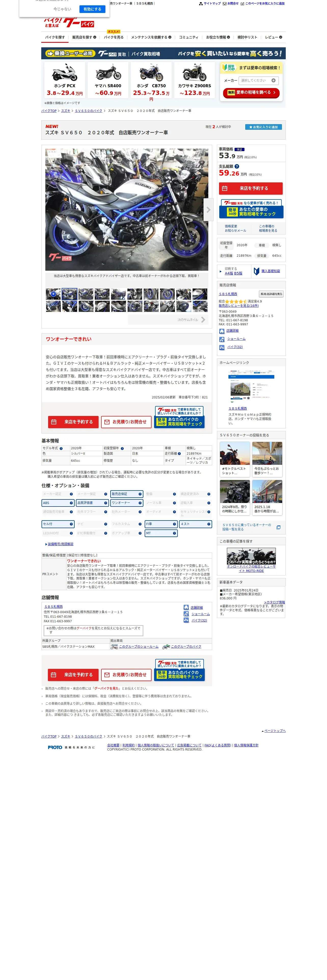The width and height of the screenshot is (327, 980).
Task: Click the help icon next to FI車
Action: (x=174, y=524)
